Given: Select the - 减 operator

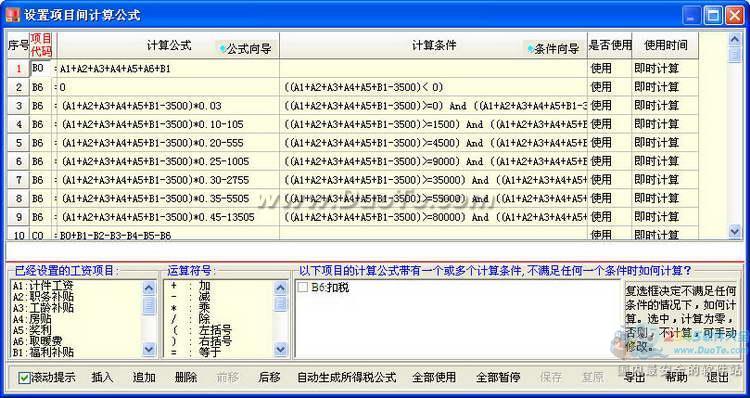Looking at the screenshot, I should 191,297.
